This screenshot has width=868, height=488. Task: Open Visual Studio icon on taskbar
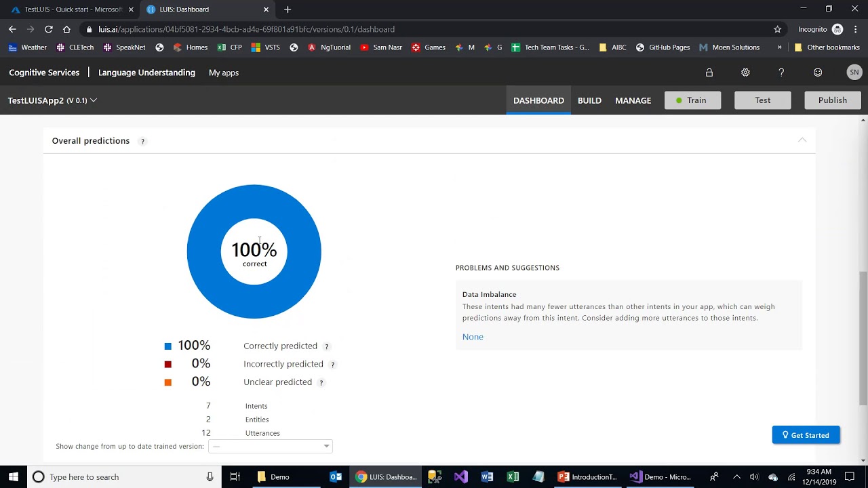pos(461,476)
